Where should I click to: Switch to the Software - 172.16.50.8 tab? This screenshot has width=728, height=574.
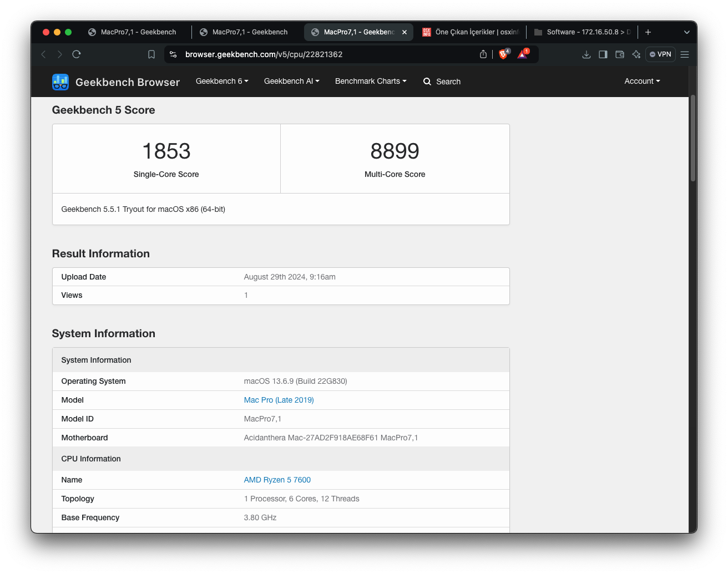pyautogui.click(x=583, y=32)
